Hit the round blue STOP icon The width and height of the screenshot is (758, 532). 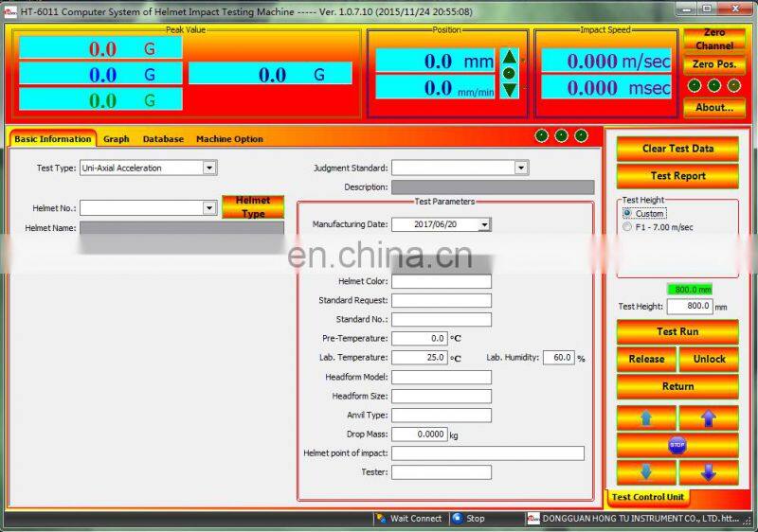[x=677, y=445]
